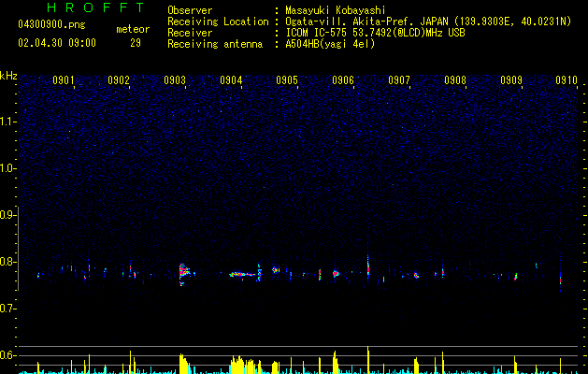The image size is (588, 374).
Task: Click the 0.7 kHz axis label
Action: 8,309
